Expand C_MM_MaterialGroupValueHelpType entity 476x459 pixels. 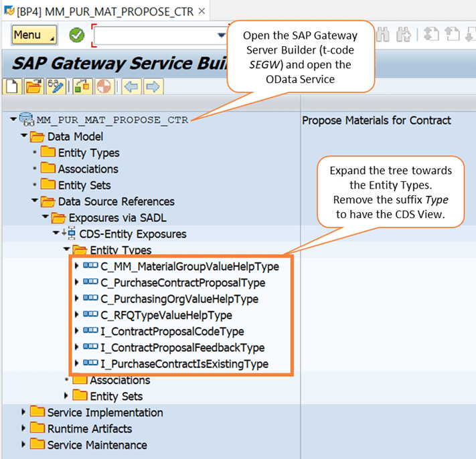point(77,266)
